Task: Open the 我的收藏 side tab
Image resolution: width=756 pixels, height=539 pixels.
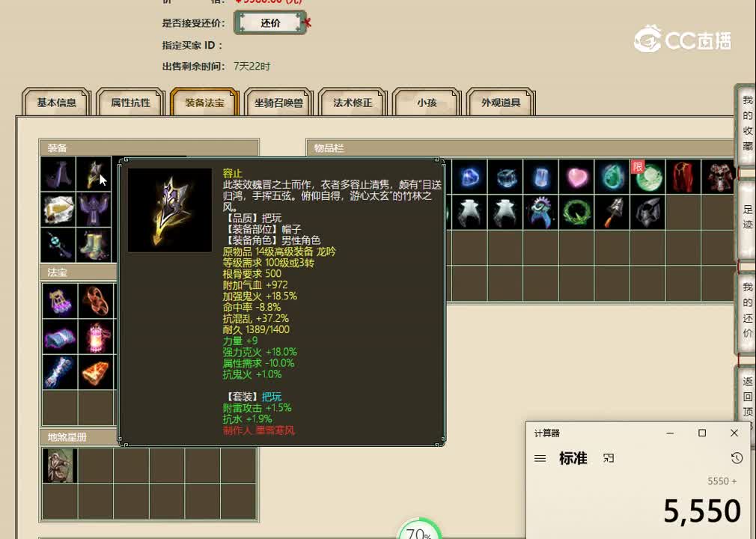Action: 747,124
